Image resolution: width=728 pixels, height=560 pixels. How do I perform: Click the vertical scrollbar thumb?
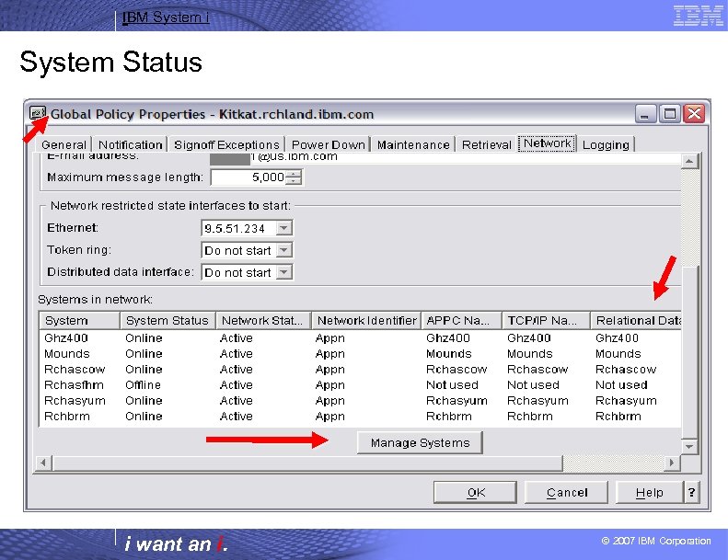point(689,352)
